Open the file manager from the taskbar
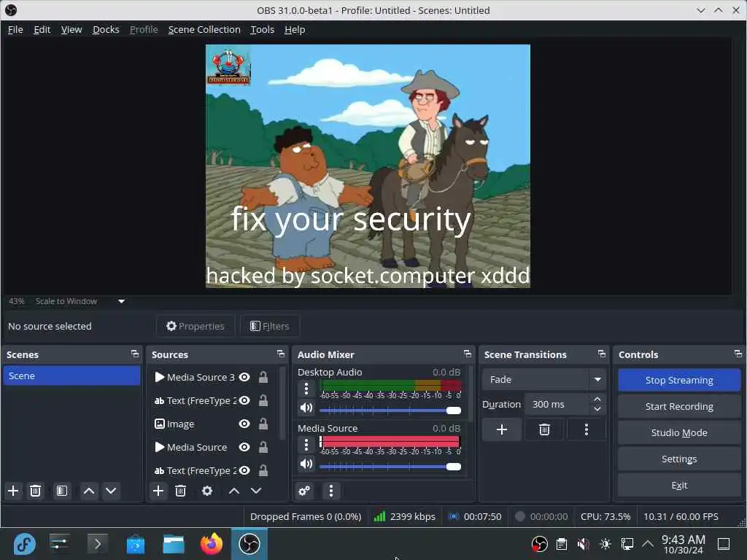The width and height of the screenshot is (747, 560). (174, 544)
